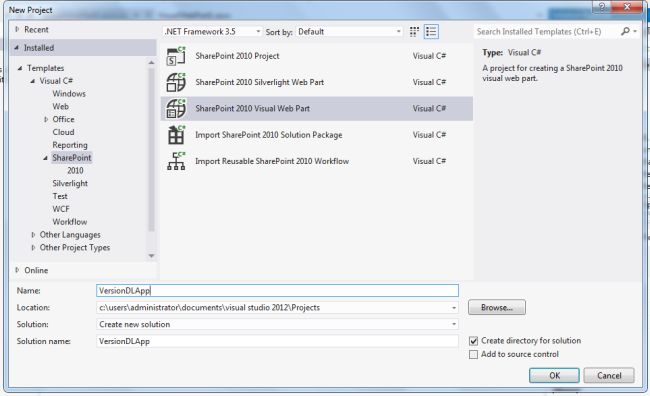Click the Browse... button
Image resolution: width=650 pixels, height=396 pixels.
click(497, 308)
